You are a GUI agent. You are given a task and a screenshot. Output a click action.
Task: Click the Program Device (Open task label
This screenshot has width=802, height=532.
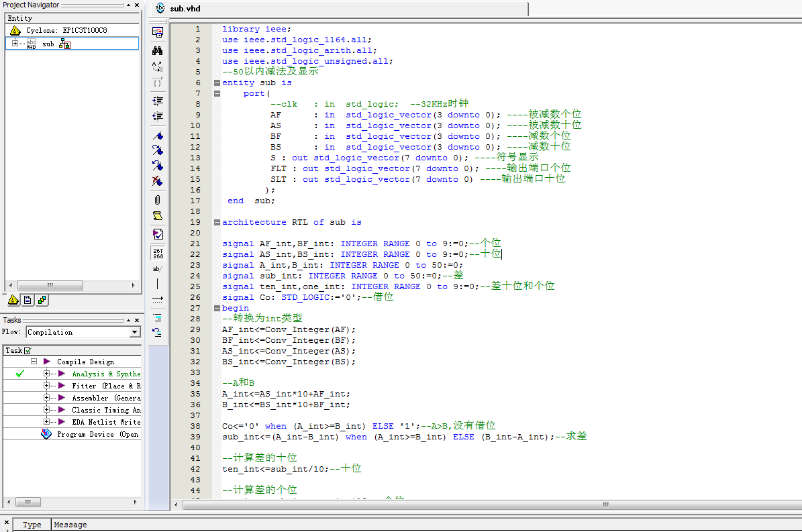98,435
